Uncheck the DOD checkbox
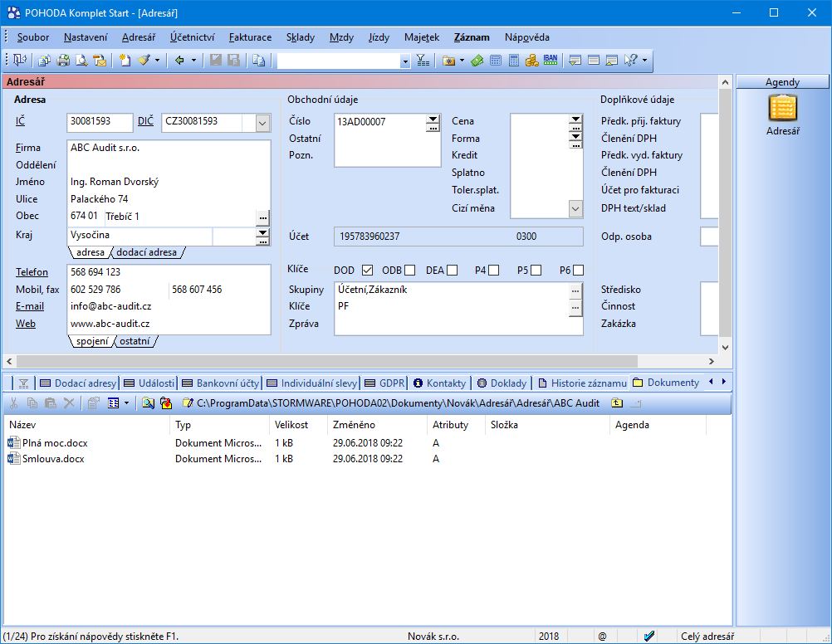The width and height of the screenshot is (832, 644). pos(367,271)
